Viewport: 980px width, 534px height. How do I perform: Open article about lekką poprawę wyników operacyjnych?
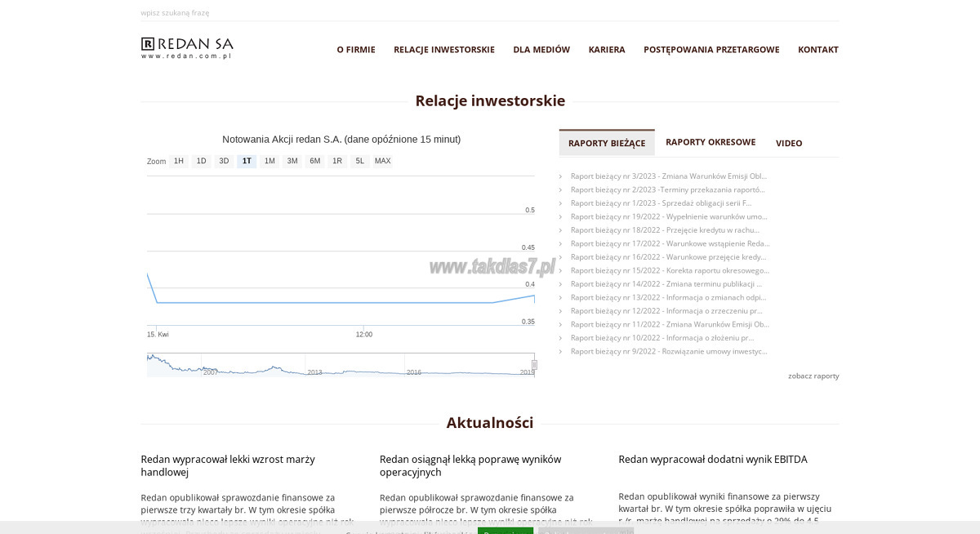470,465
